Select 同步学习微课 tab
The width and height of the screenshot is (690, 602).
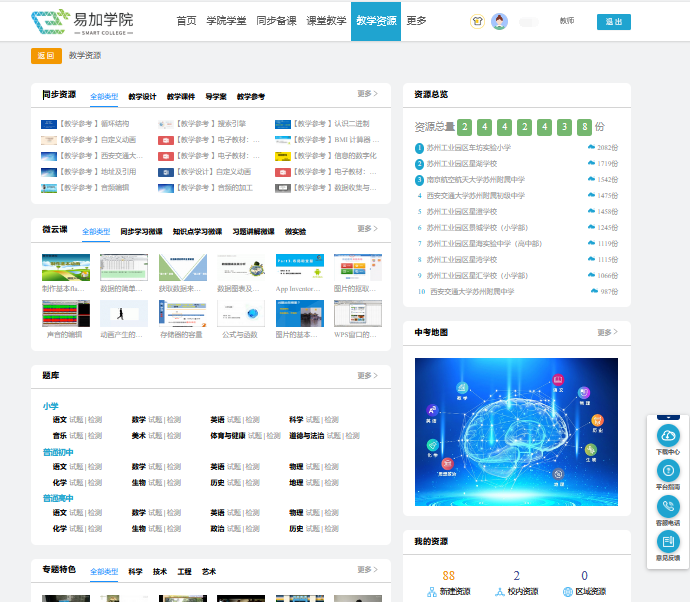tap(141, 231)
